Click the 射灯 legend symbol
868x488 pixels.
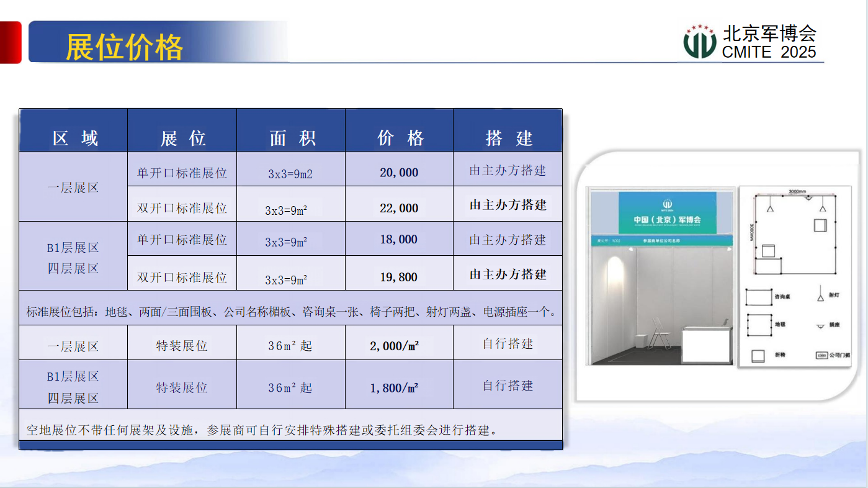(820, 294)
